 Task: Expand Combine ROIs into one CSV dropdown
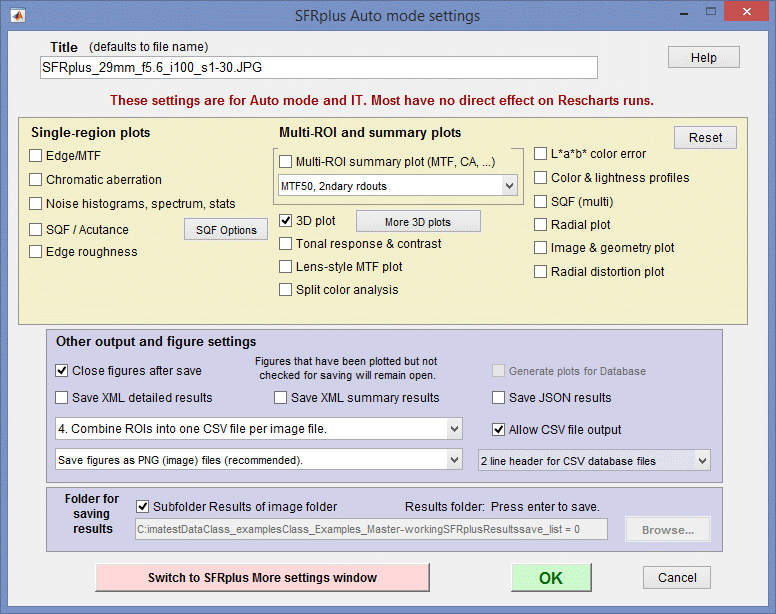coord(259,428)
